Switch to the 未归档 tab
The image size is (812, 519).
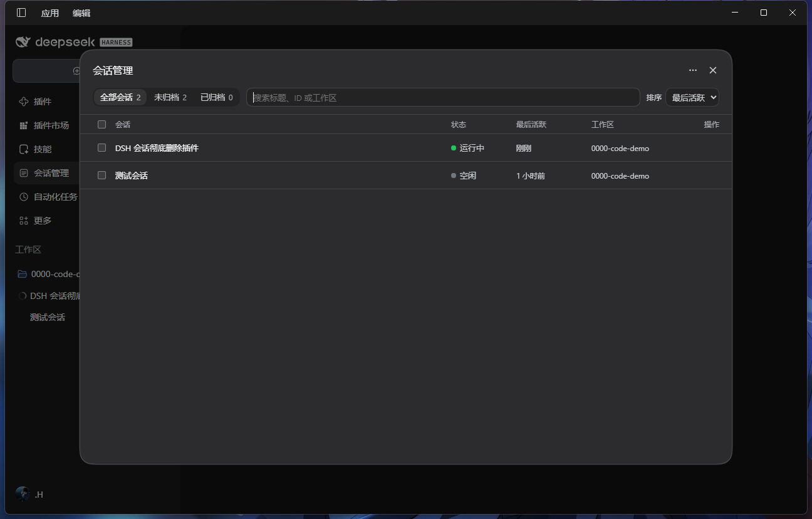[x=170, y=97]
